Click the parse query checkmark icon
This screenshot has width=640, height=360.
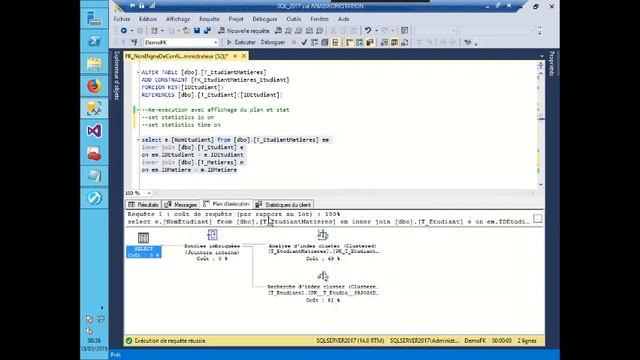coord(304,42)
